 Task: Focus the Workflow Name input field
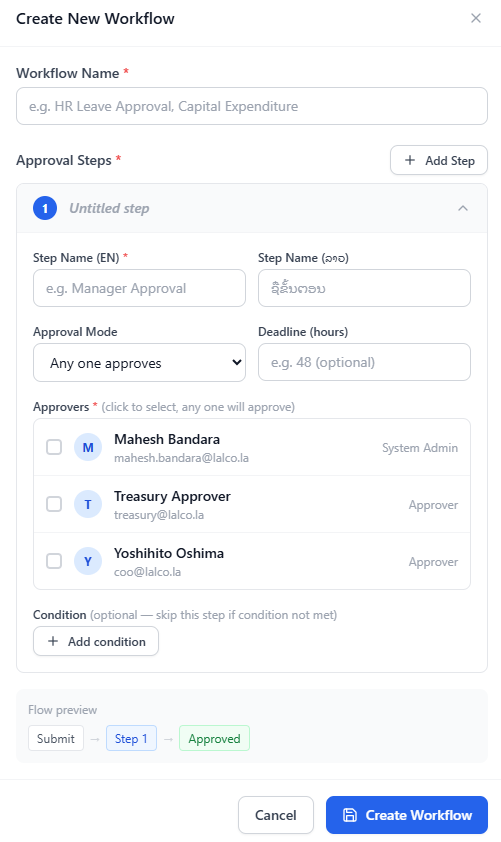click(x=252, y=106)
